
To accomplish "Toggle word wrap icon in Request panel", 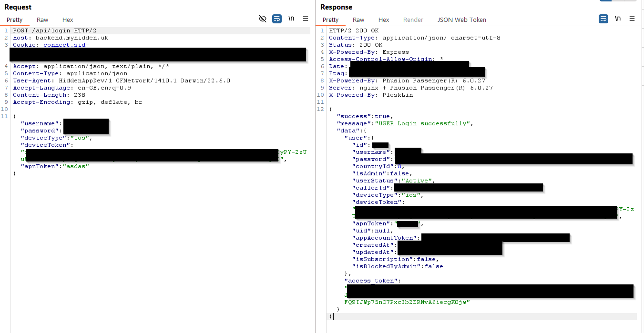I will pos(277,19).
